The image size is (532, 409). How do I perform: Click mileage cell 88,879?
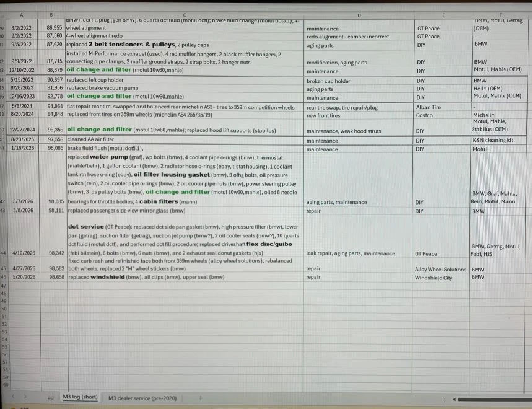(x=51, y=70)
